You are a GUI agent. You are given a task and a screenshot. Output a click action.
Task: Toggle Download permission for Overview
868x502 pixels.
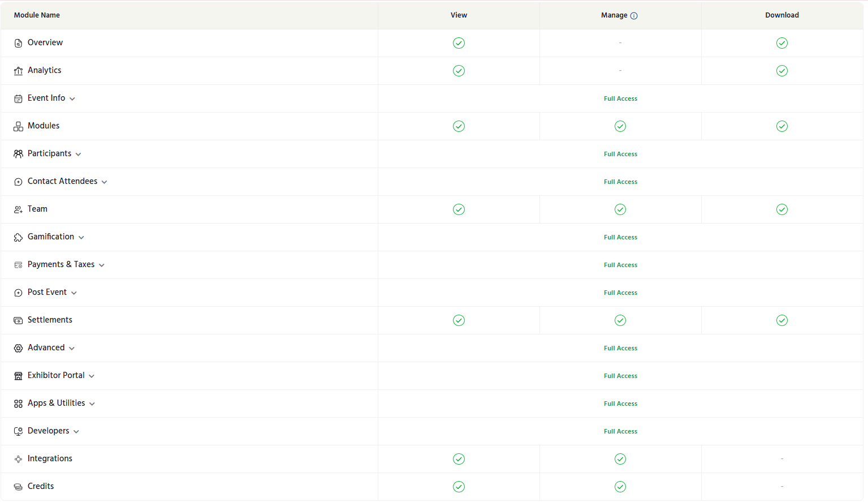(782, 43)
